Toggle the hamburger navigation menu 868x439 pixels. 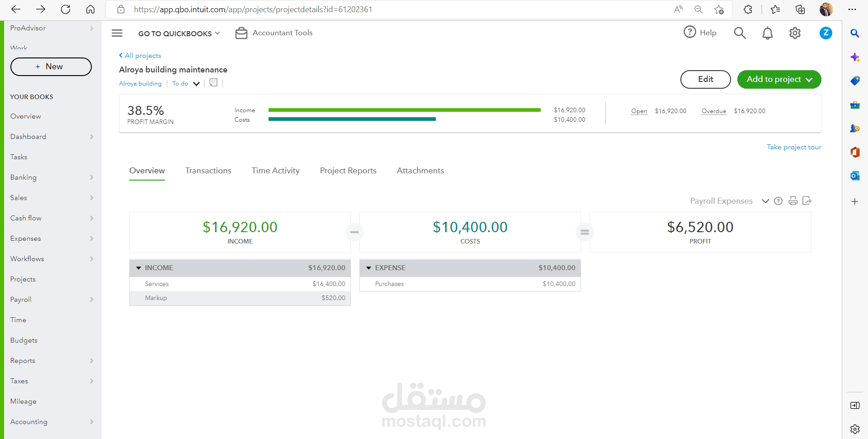(117, 33)
